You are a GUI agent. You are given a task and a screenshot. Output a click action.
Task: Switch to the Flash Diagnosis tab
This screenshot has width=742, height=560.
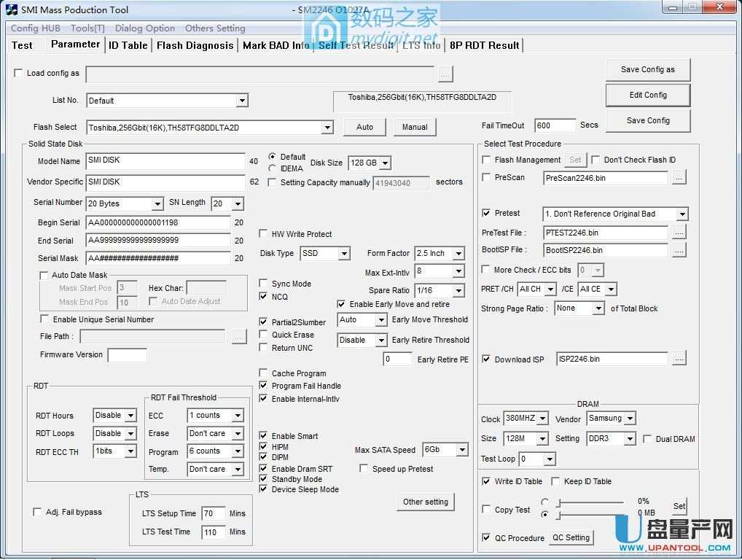(x=194, y=45)
